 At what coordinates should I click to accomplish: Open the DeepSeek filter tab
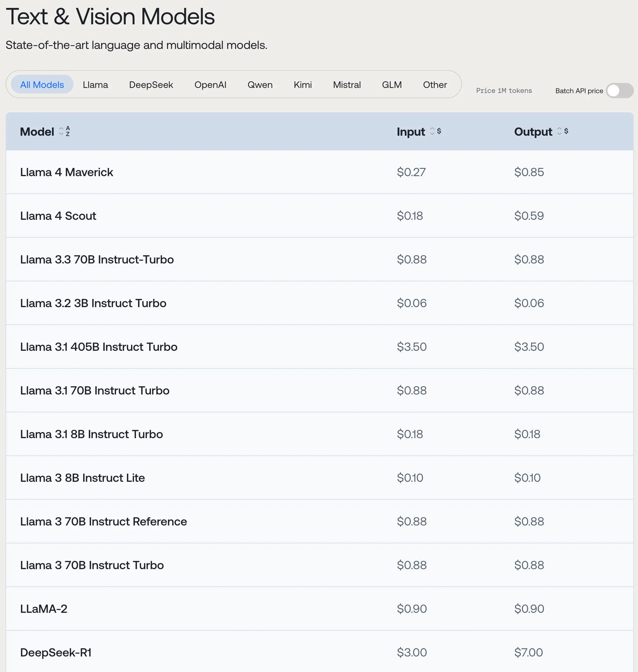point(151,85)
